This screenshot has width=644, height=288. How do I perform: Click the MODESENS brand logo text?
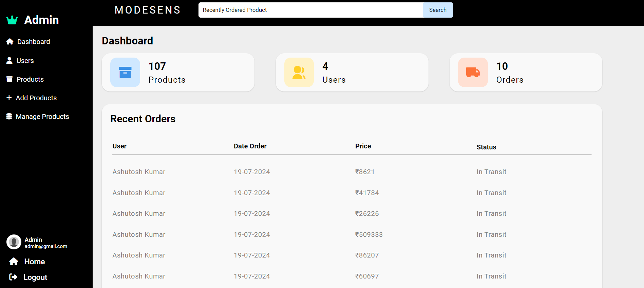point(148,10)
